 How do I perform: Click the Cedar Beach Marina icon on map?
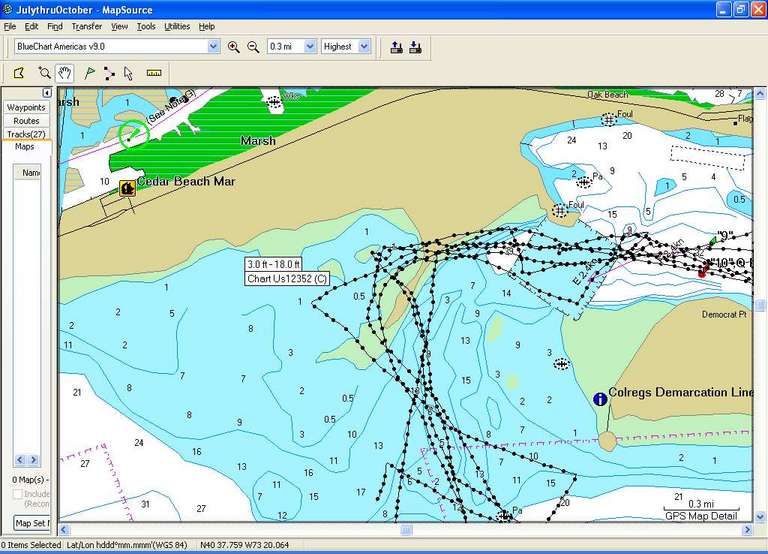tap(127, 188)
